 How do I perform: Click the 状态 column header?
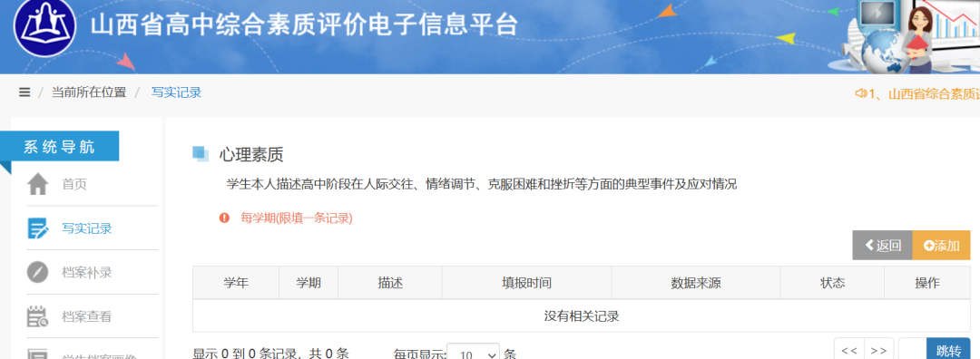(832, 283)
